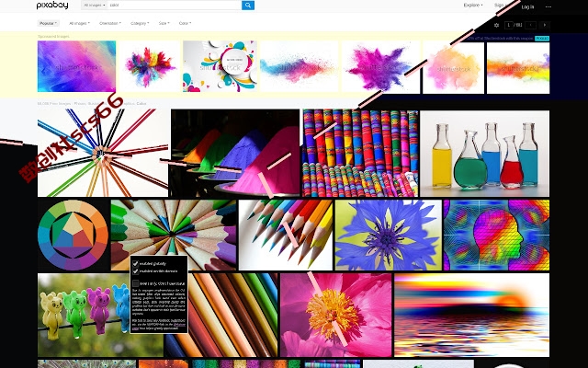Click the settings gear icon beside the page number
588x368 pixels.
(x=496, y=25)
